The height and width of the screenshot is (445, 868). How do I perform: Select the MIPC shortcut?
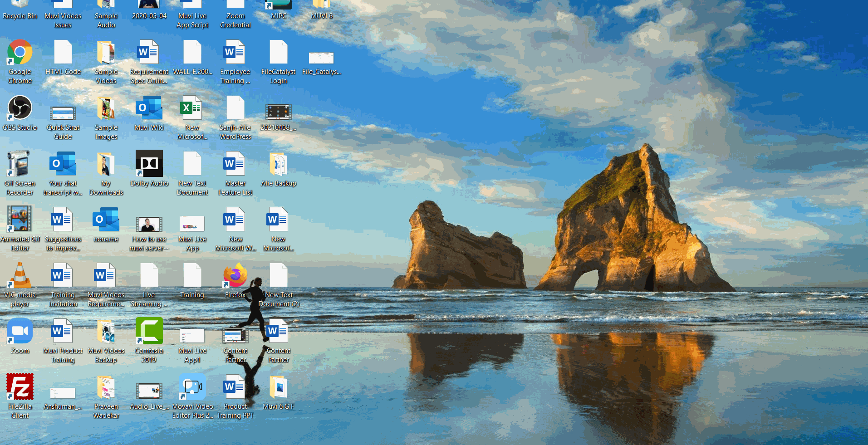pos(279,11)
